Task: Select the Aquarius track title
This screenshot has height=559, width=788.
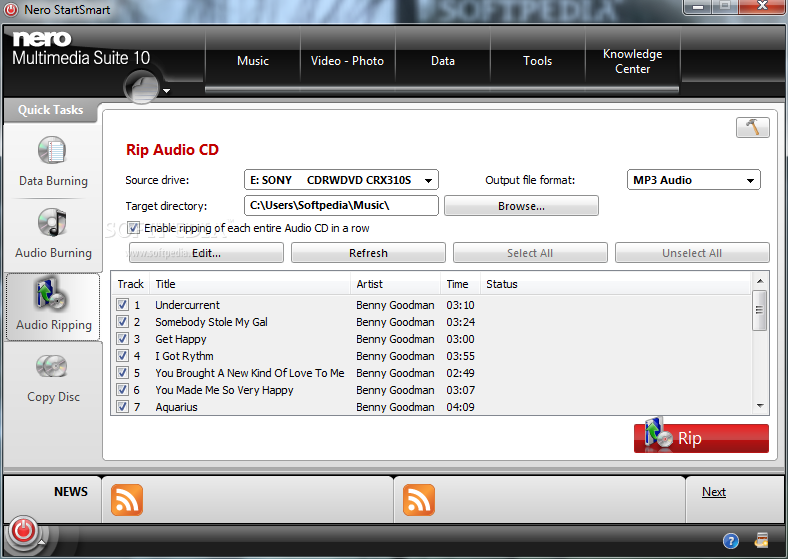Action: coord(176,407)
